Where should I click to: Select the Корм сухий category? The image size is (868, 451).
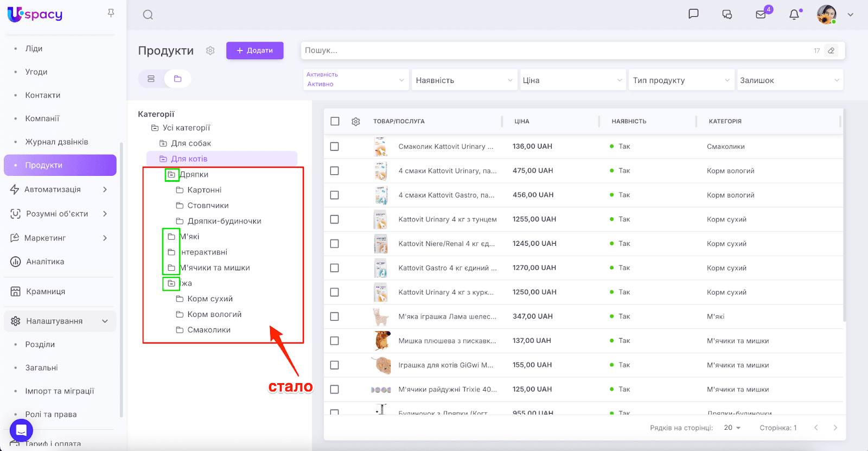210,299
